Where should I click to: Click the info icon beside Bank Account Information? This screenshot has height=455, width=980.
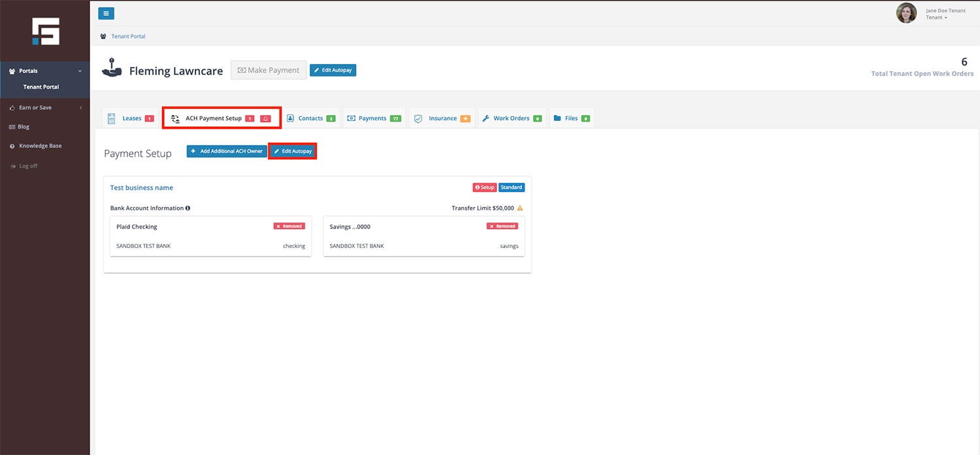pos(188,208)
